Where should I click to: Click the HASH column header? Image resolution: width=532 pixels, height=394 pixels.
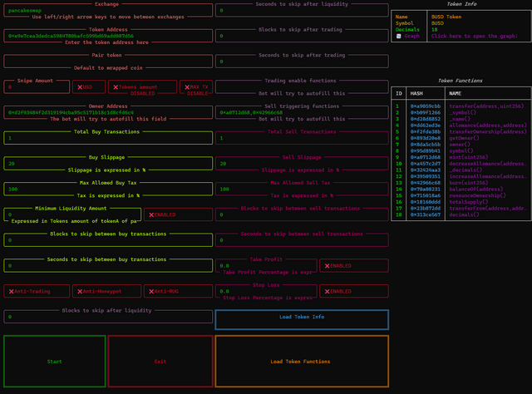(x=416, y=93)
